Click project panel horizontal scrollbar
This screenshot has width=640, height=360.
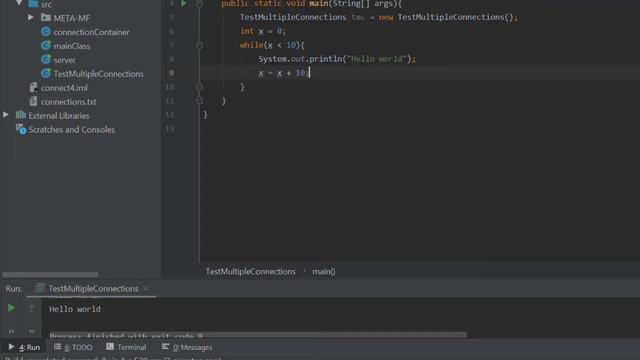click(x=50, y=275)
